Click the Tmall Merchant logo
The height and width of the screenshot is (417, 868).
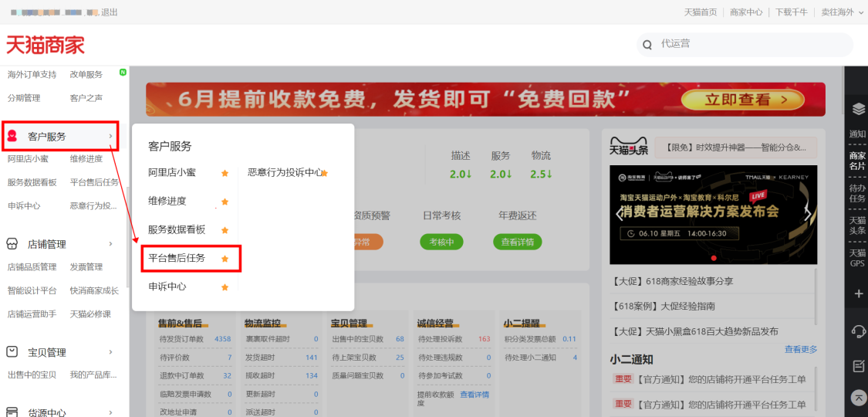[x=46, y=45]
